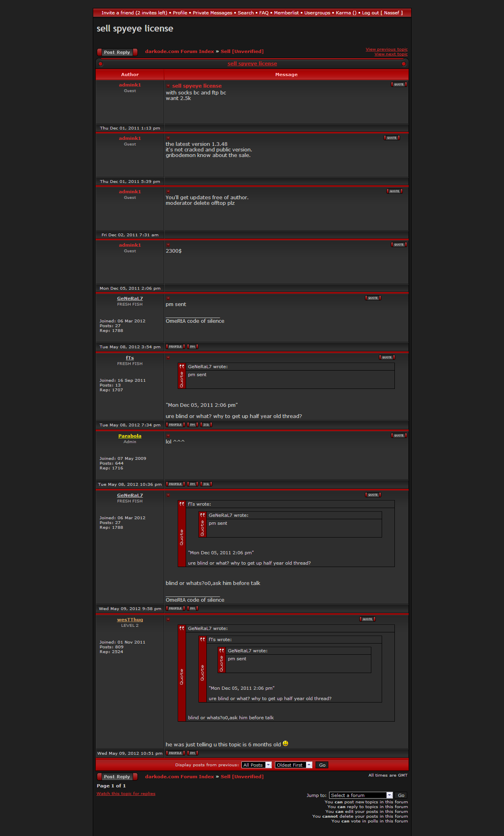504x836 pixels.
Task: Open Private Messages from top menu
Action: point(212,13)
